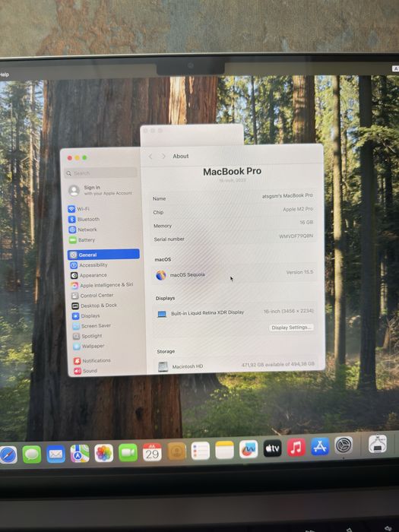The width and height of the screenshot is (399, 532).
Task: Click the About title in the toolbar
Action: [181, 156]
